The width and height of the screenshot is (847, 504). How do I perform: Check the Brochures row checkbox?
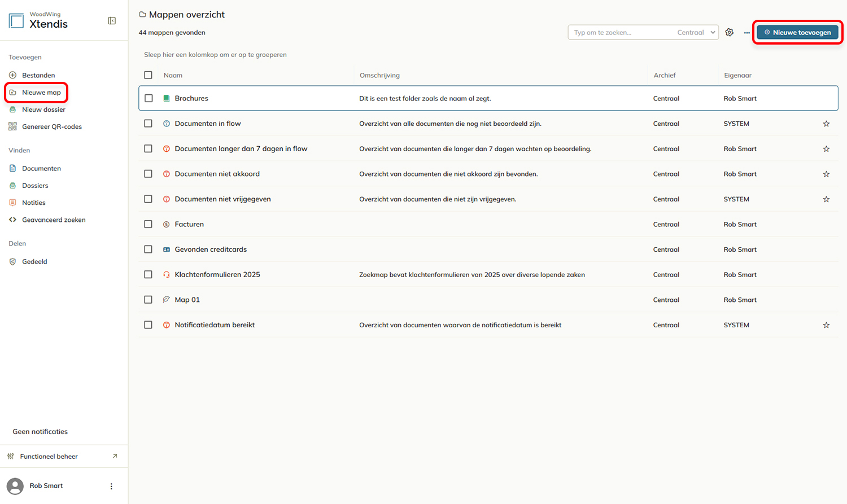tap(149, 98)
